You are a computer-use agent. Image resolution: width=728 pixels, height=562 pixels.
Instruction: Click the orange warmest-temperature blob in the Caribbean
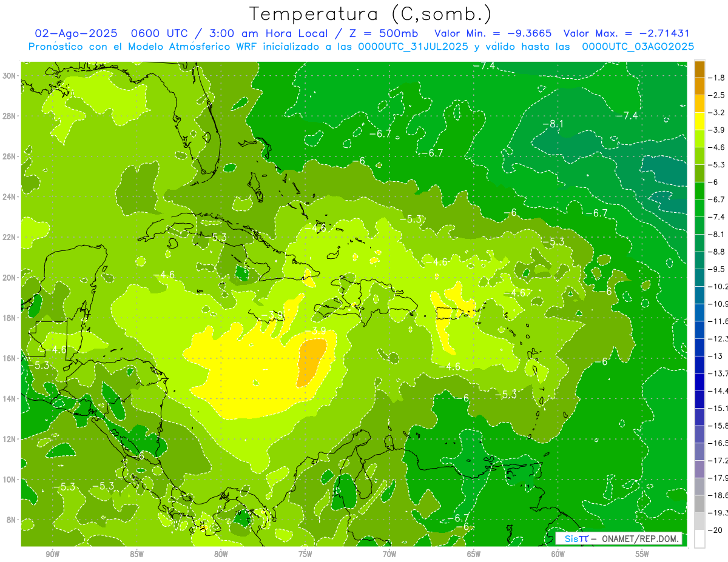(x=311, y=363)
